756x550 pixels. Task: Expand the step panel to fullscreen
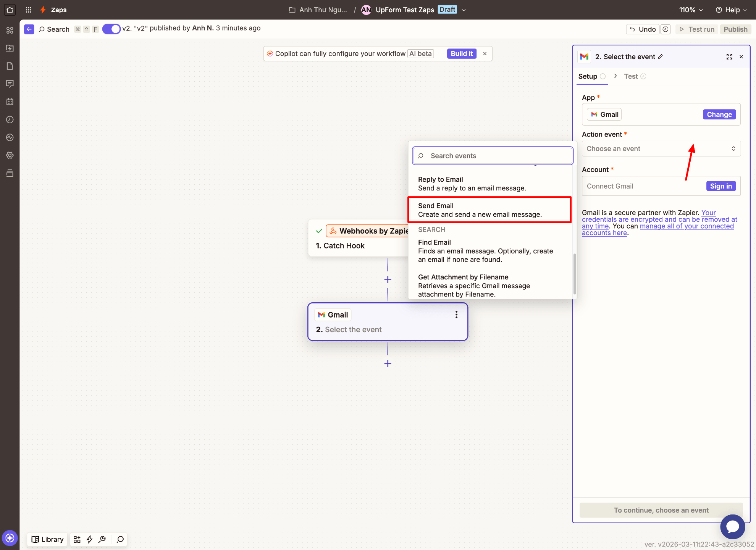coord(729,57)
